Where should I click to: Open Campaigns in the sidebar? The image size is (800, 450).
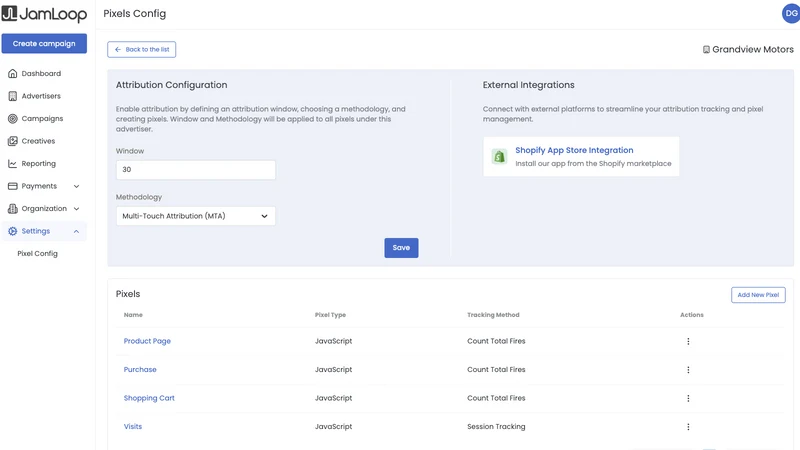[44, 118]
